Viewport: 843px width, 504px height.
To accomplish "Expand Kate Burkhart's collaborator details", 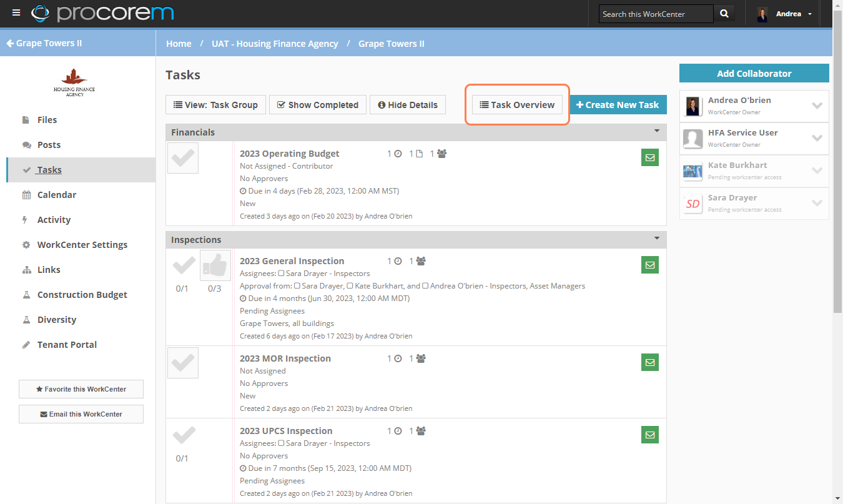I will tap(817, 170).
